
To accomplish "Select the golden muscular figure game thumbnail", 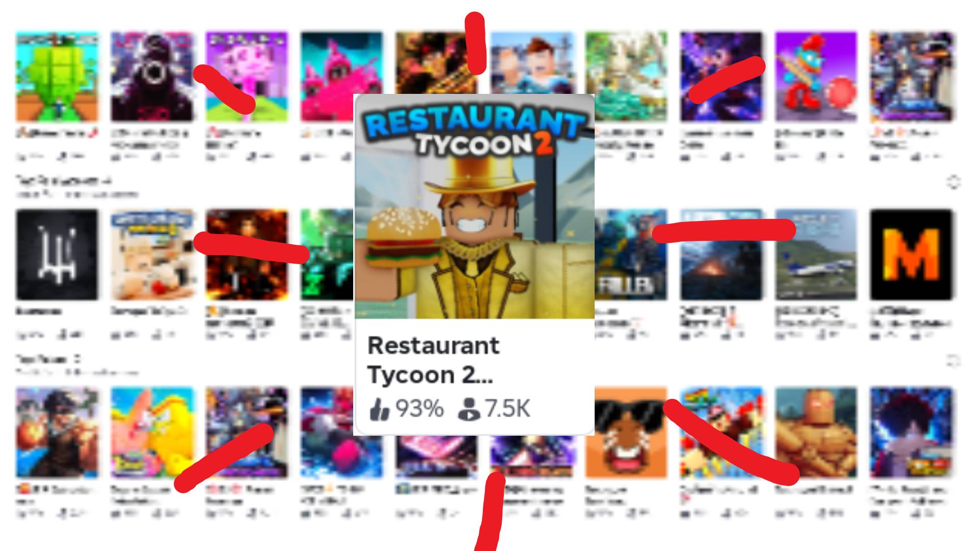I will click(x=816, y=433).
